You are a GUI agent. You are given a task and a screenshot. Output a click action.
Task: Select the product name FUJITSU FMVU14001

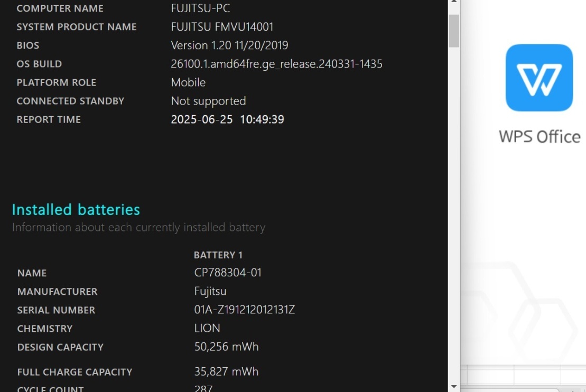[222, 27]
